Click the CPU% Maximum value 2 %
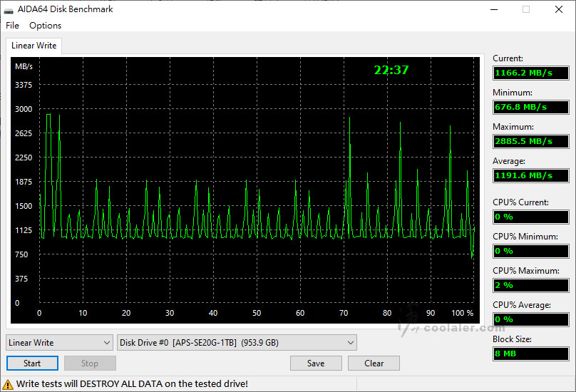576x392 pixels. click(531, 285)
